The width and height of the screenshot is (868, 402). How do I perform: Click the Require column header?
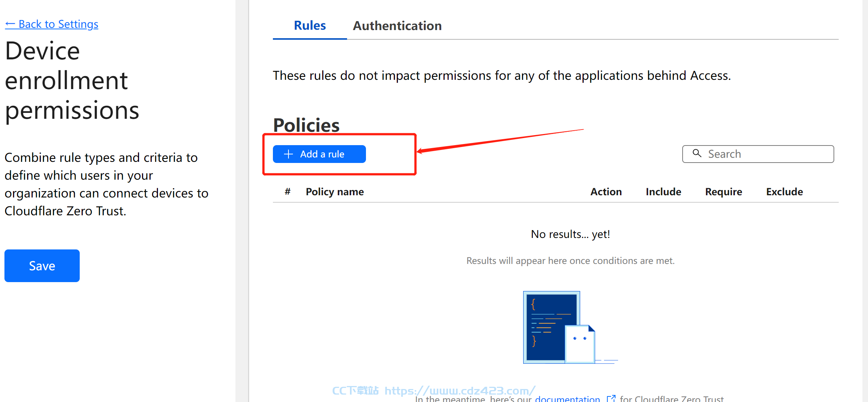click(723, 192)
